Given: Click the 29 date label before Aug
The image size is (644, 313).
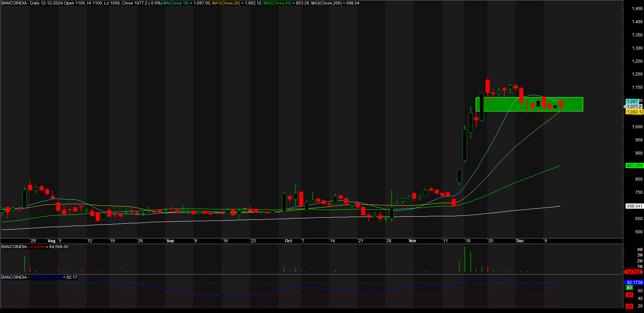Looking at the screenshot, I should point(33,241).
